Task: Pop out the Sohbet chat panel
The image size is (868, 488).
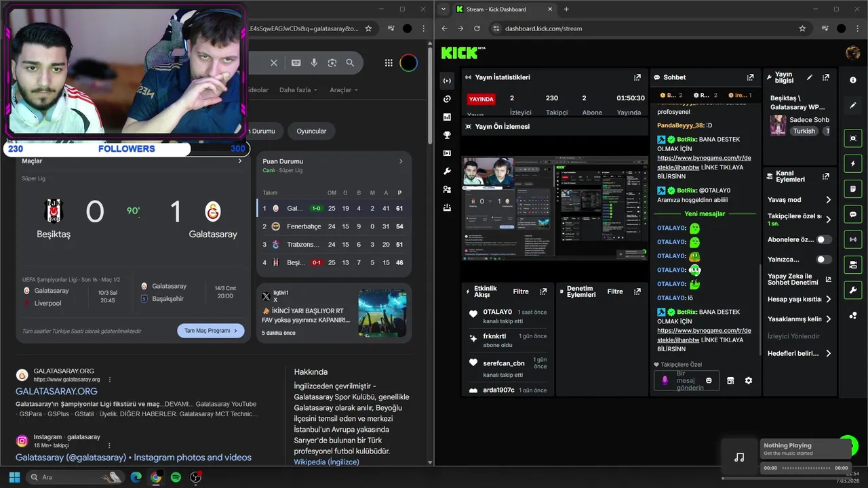Action: tap(750, 77)
